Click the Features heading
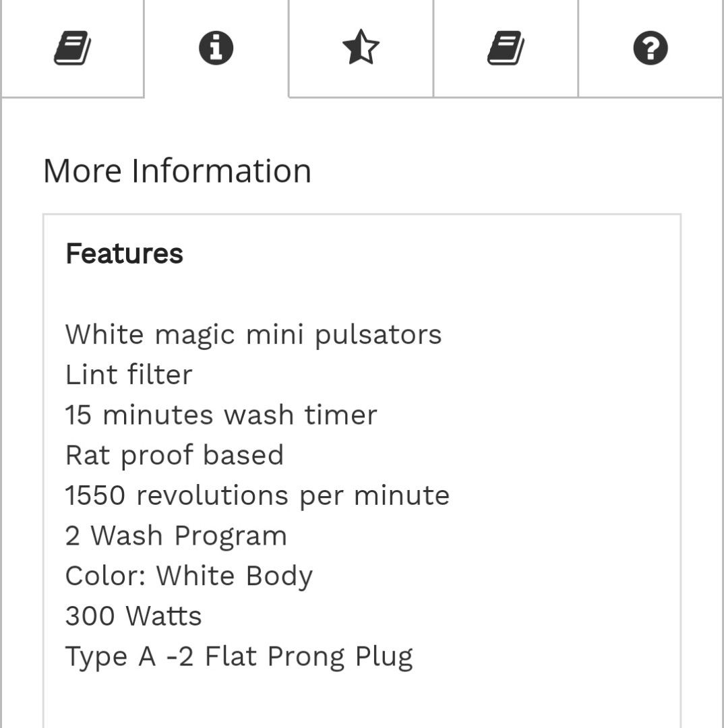The height and width of the screenshot is (728, 724). click(x=125, y=253)
